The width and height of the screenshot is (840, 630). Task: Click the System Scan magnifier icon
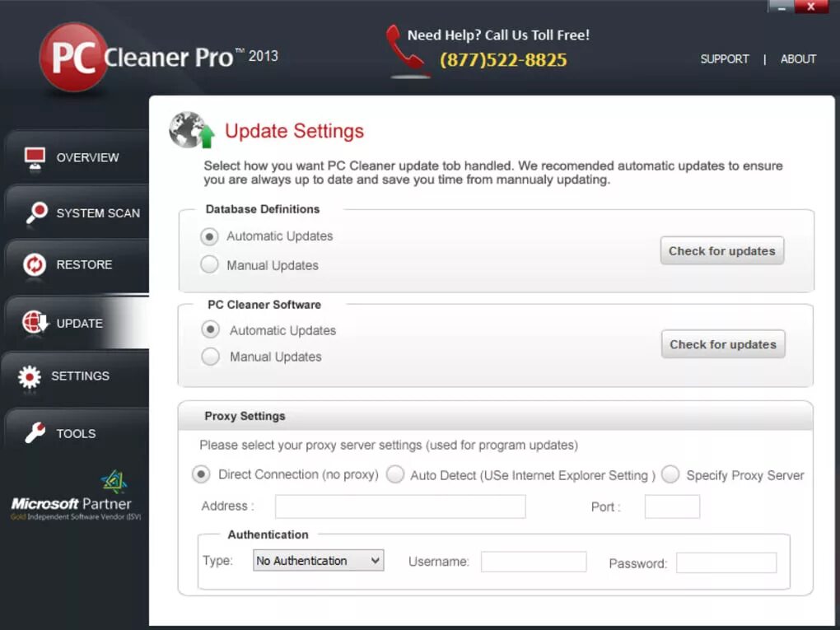pos(36,213)
